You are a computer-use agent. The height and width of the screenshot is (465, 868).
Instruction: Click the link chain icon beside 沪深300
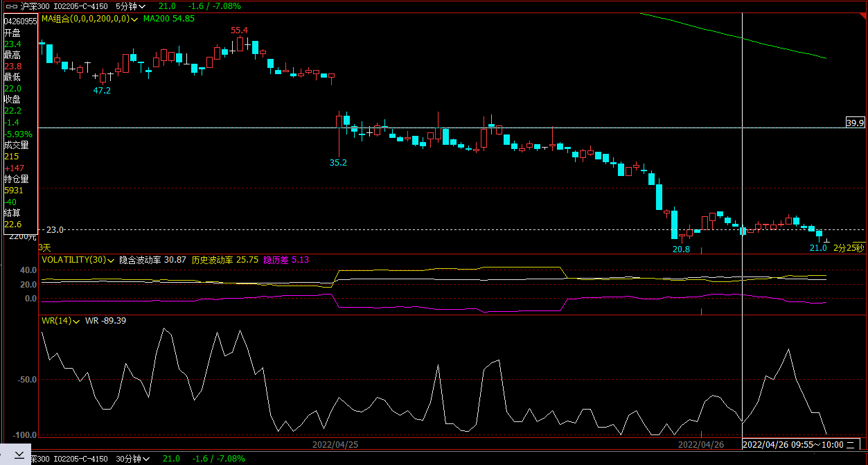[x=12, y=6]
